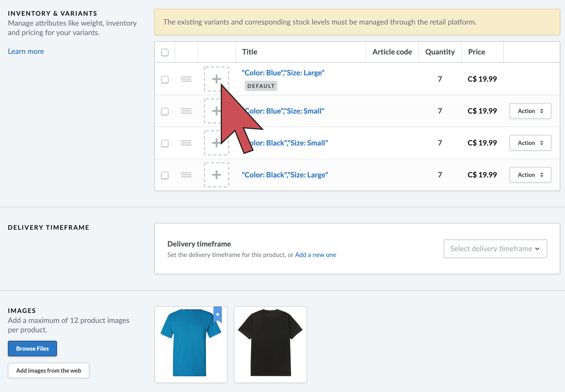
Task: Toggle checkbox for Blue Small variant row
Action: coord(165,111)
